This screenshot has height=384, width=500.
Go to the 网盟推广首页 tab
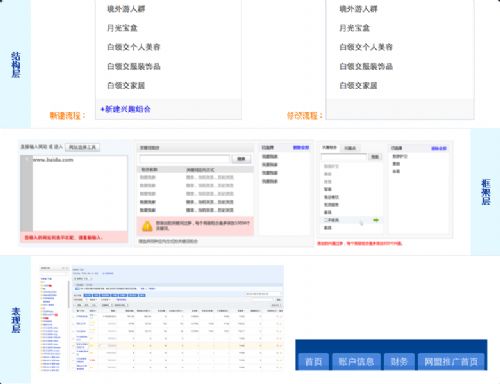tap(451, 362)
